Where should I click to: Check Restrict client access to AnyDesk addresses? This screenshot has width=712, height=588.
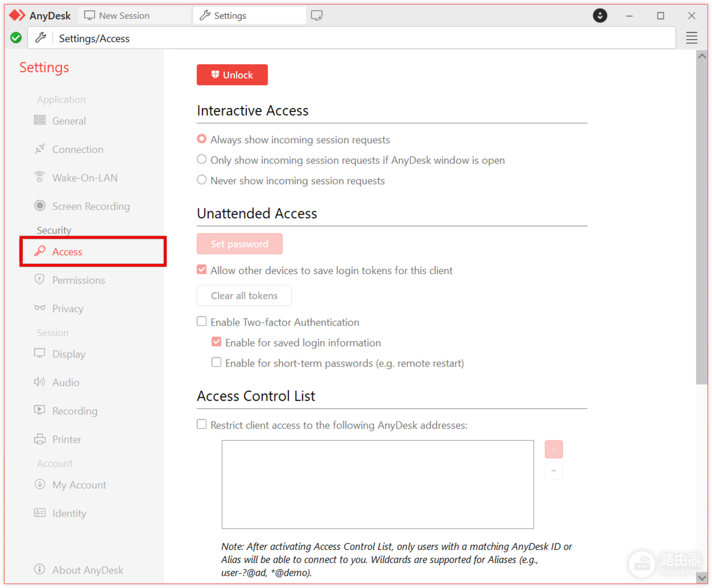(x=202, y=424)
